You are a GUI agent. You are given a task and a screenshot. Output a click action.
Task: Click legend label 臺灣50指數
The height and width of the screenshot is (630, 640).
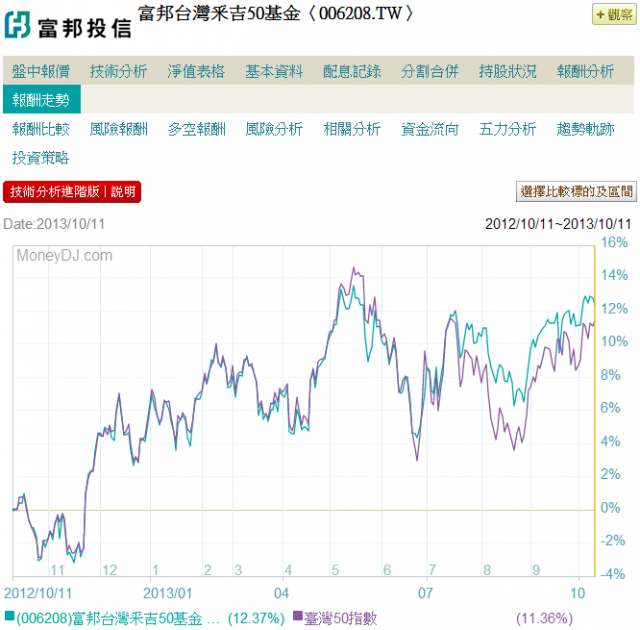tap(341, 619)
